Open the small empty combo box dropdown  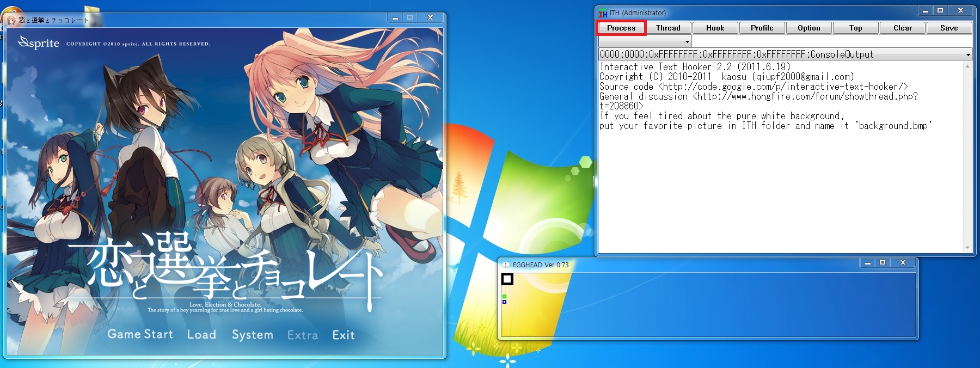[687, 42]
